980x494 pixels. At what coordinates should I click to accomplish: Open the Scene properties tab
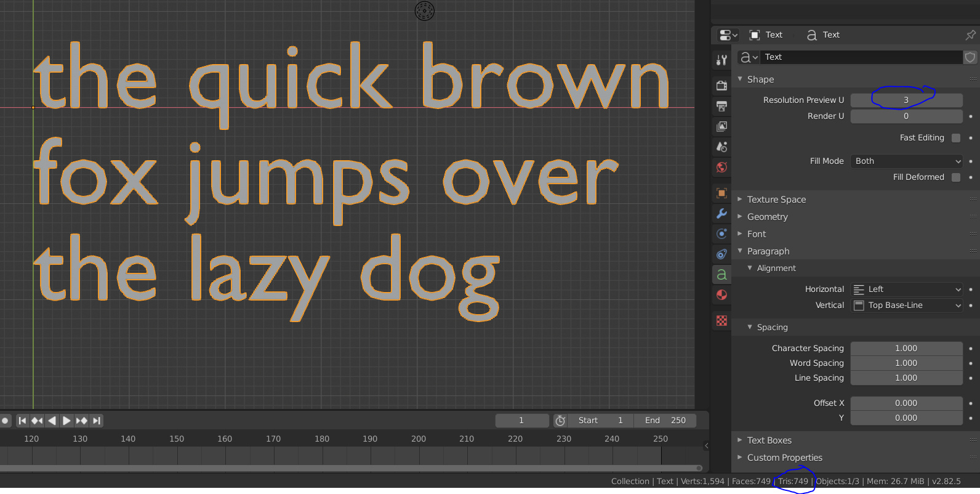point(721,147)
